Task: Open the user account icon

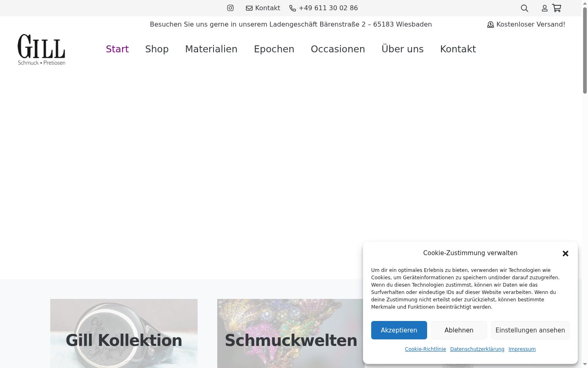Action: (x=544, y=8)
